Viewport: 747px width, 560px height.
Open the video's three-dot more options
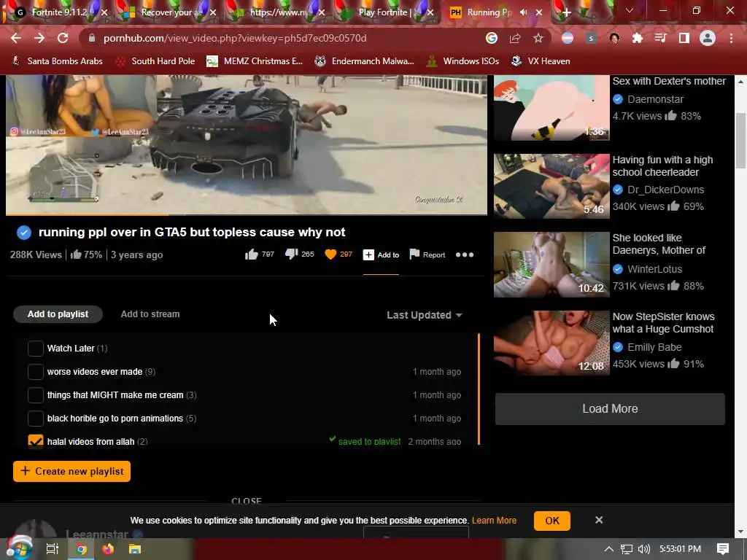point(465,254)
